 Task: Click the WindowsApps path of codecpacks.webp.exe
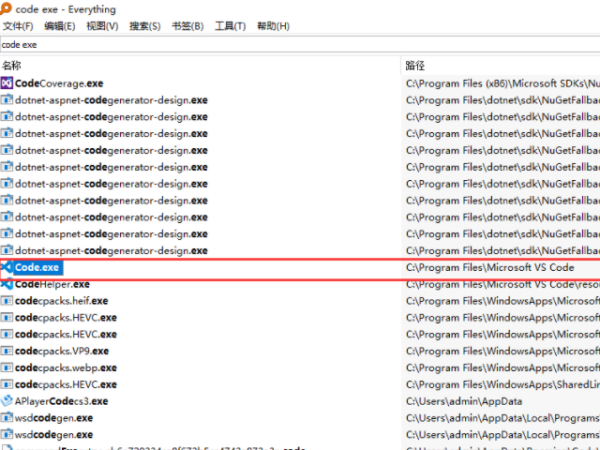[x=503, y=368]
